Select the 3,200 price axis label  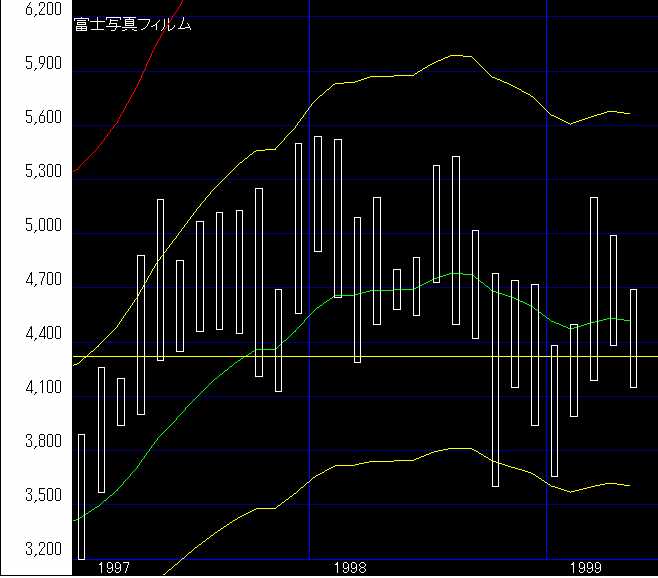pos(42,550)
